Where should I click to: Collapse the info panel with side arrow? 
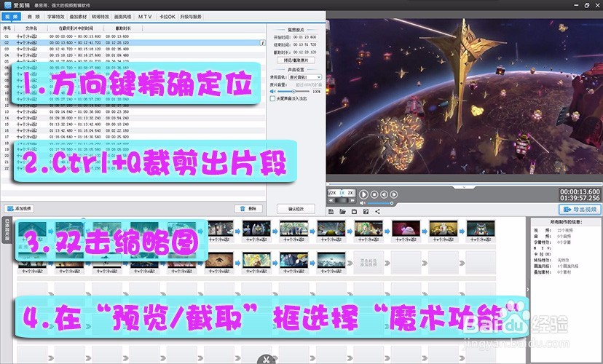point(527,290)
